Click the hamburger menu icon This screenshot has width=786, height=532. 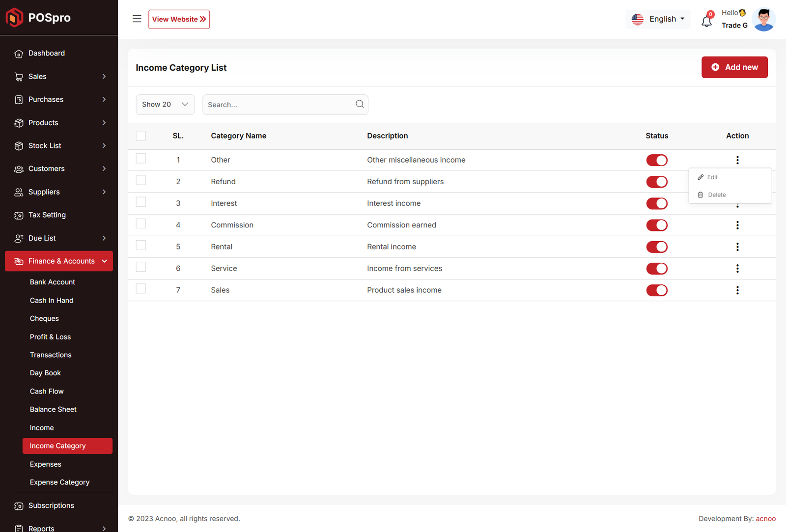tap(137, 19)
